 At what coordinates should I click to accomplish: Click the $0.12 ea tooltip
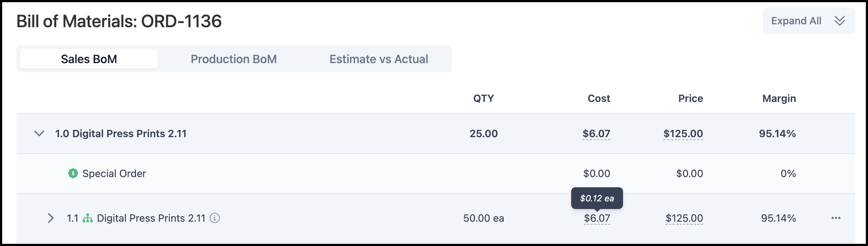click(x=597, y=198)
